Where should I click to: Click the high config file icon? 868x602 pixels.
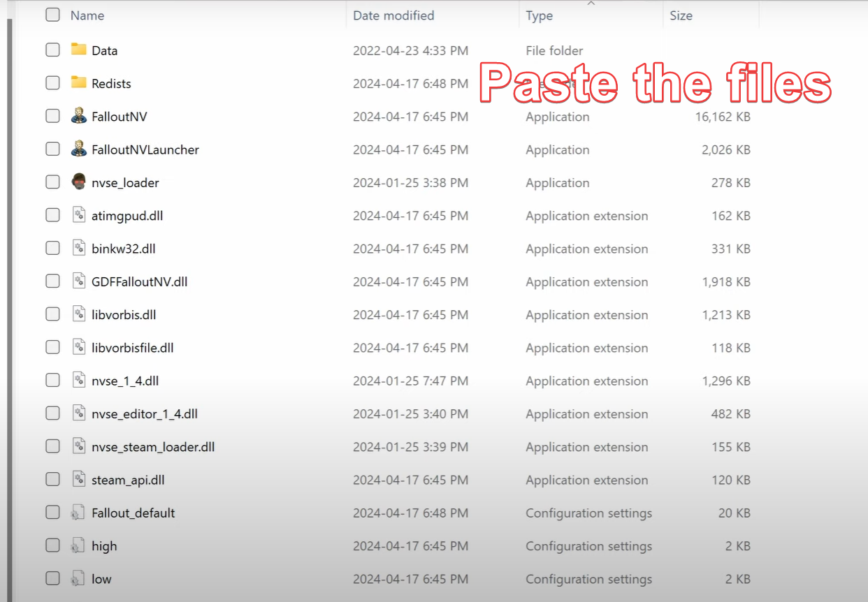click(x=78, y=546)
